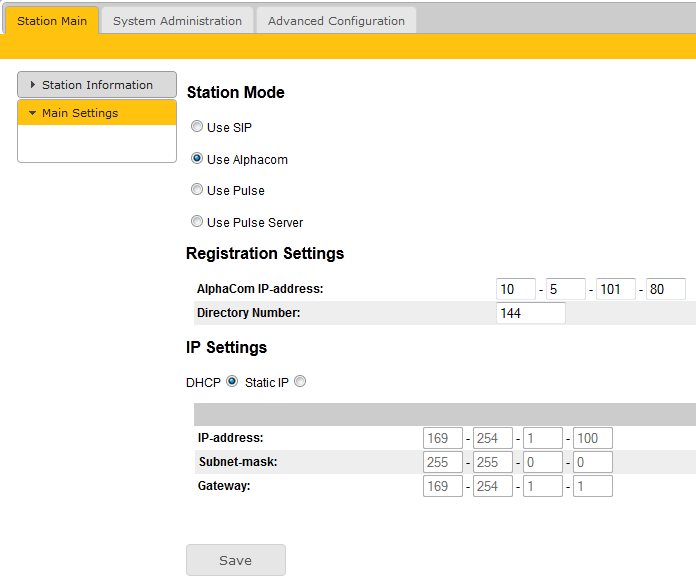Expand the Station Information section

pos(97,85)
